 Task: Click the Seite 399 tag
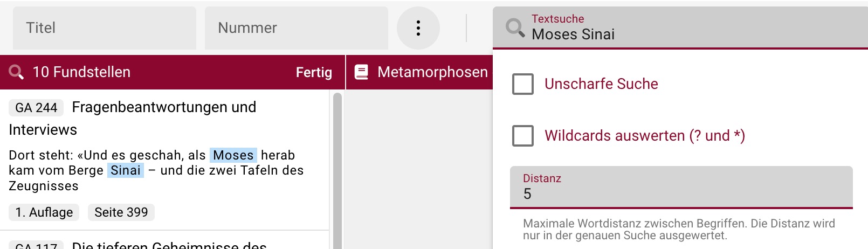121,212
